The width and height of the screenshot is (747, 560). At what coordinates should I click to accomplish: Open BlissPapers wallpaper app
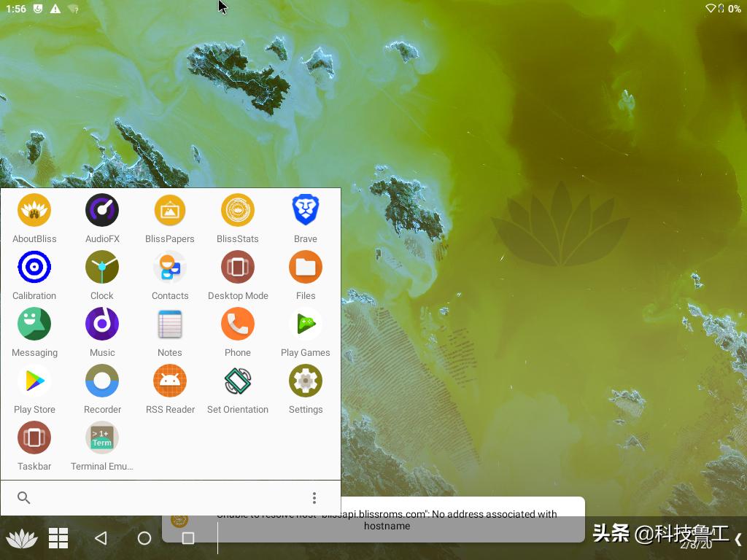tap(170, 209)
